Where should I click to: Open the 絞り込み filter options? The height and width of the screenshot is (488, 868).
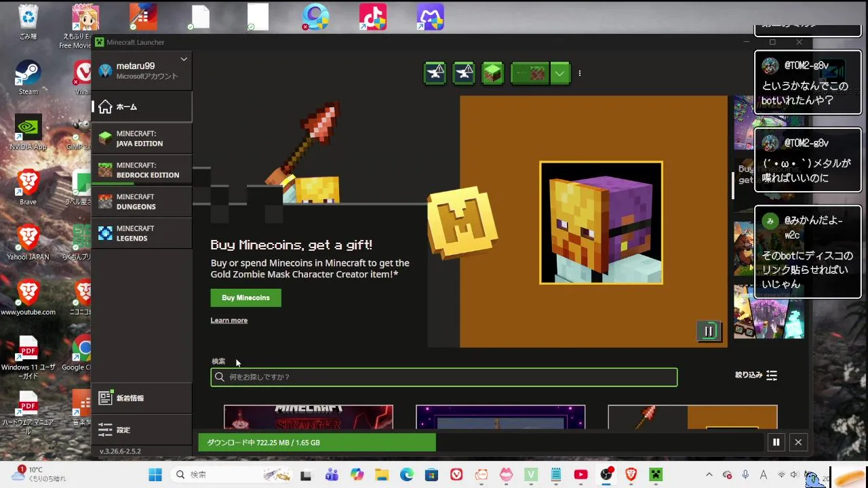(x=756, y=375)
